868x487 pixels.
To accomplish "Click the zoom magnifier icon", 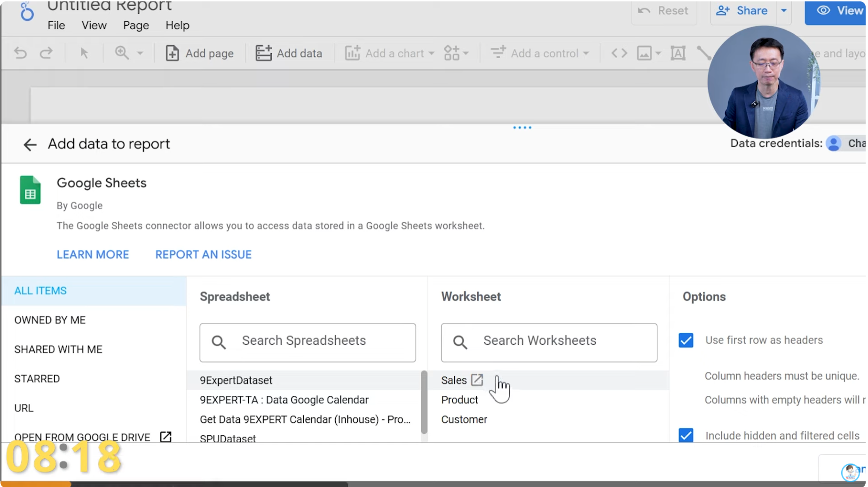I will click(121, 53).
